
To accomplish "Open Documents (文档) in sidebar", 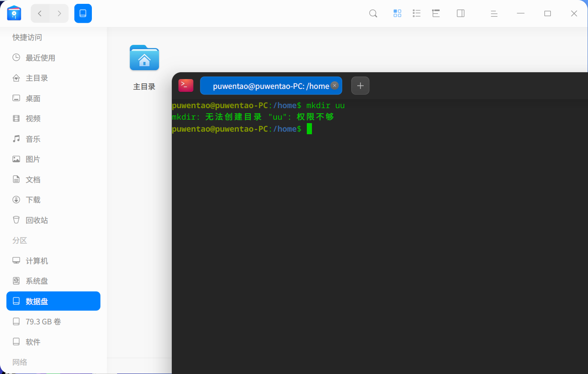I will (x=53, y=180).
